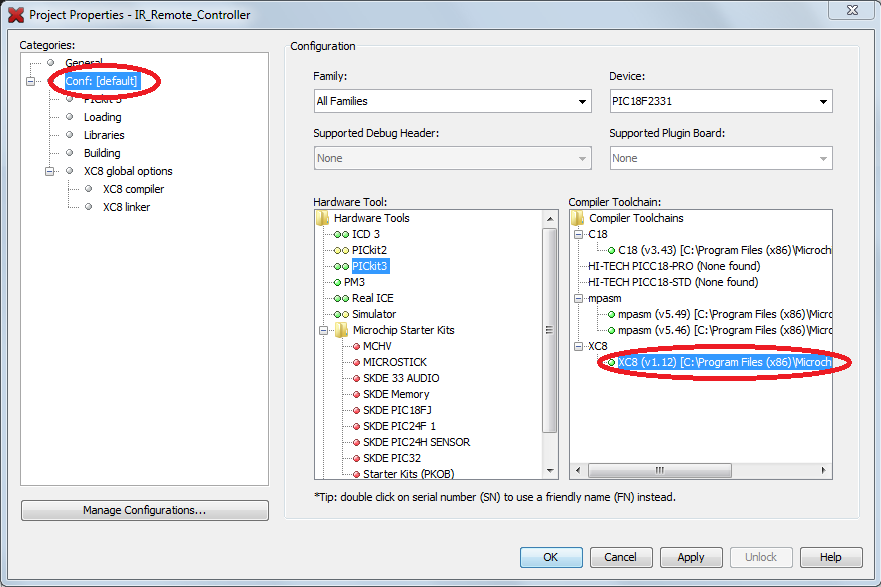Select SKDE PIC32 starter kit
The width and height of the screenshot is (881, 587).
(392, 458)
